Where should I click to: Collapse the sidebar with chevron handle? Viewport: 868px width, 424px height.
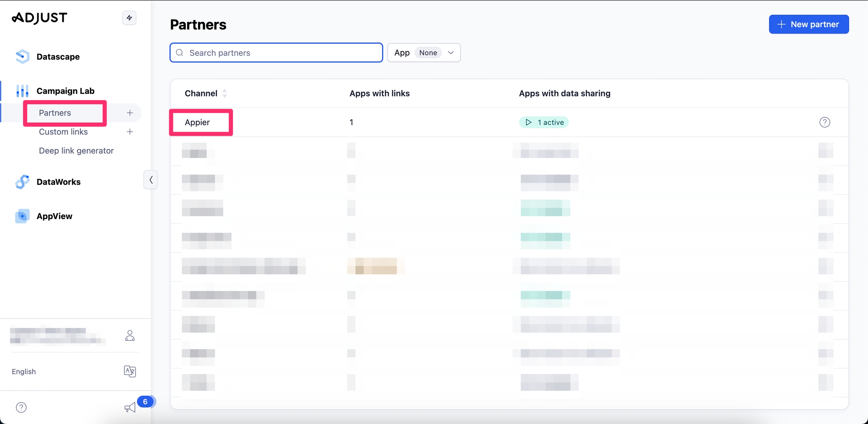pos(151,180)
